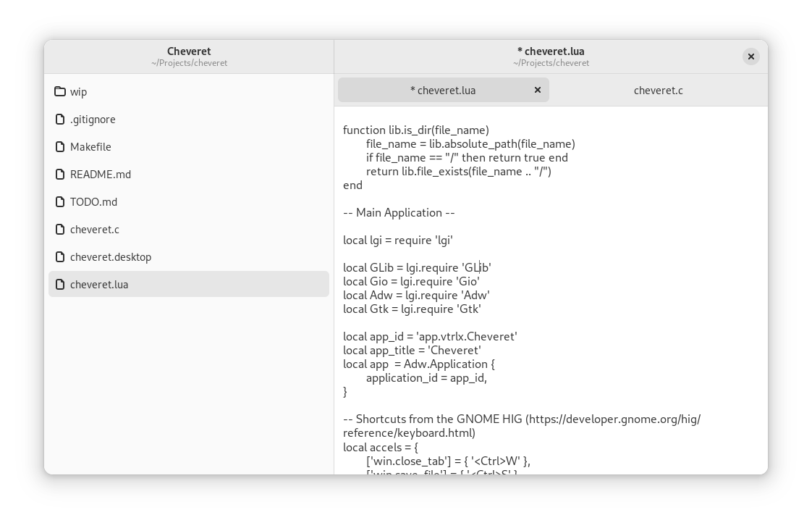Close the Cheveret window
Screen dimensions: 812x523
pos(751,57)
